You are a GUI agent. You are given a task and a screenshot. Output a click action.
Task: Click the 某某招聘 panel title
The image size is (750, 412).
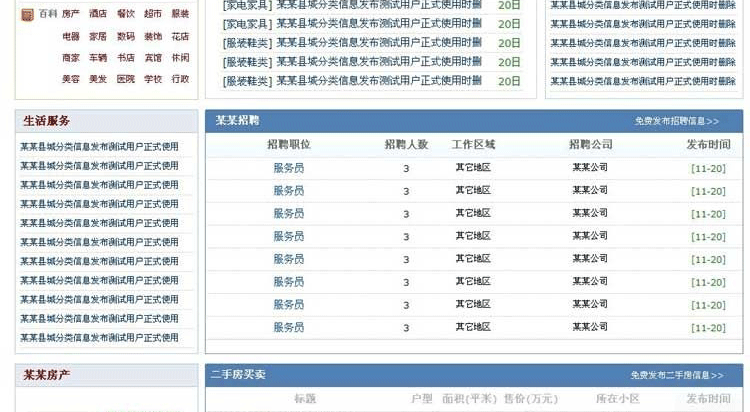[x=237, y=121]
